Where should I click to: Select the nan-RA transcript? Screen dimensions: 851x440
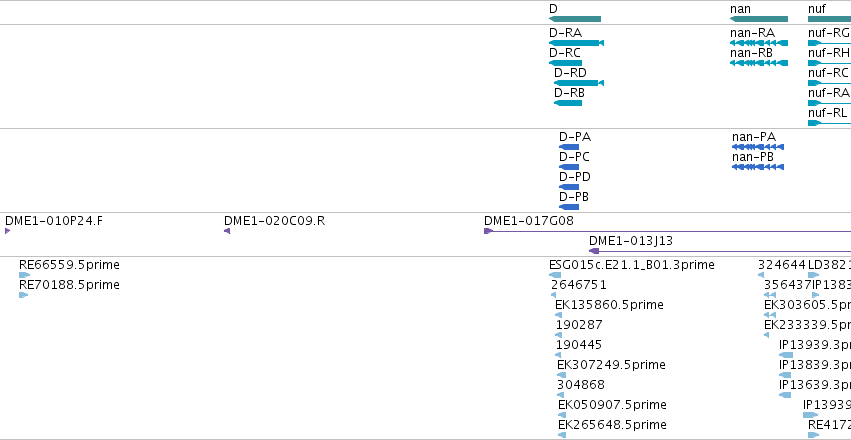point(759,43)
